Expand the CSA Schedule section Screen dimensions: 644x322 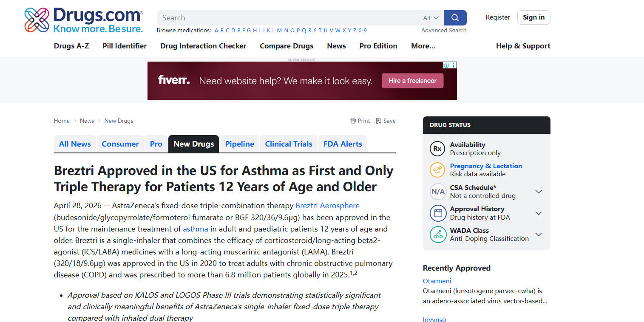coord(538,192)
